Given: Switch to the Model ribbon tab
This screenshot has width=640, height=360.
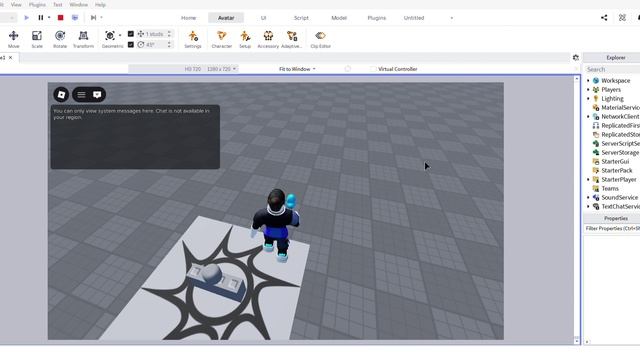Looking at the screenshot, I should tap(339, 18).
